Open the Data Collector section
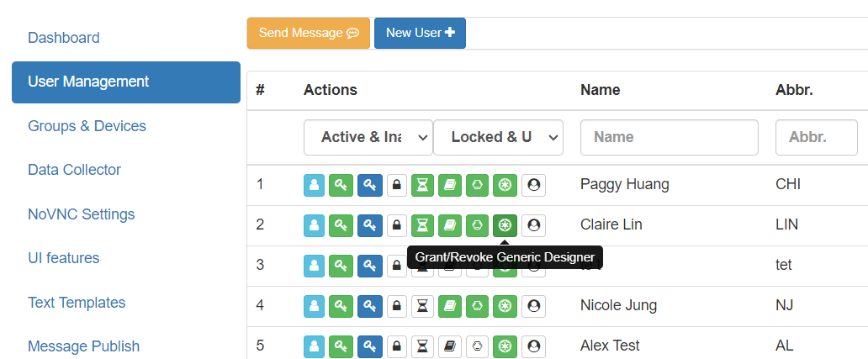Image resolution: width=868 pixels, height=359 pixels. tap(74, 170)
